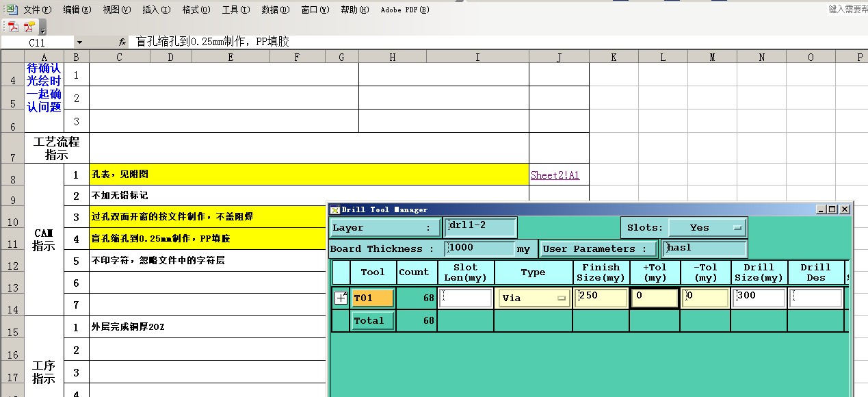This screenshot has width=868, height=397.
Task: Open the 格式(O) menu
Action: pyautogui.click(x=196, y=10)
